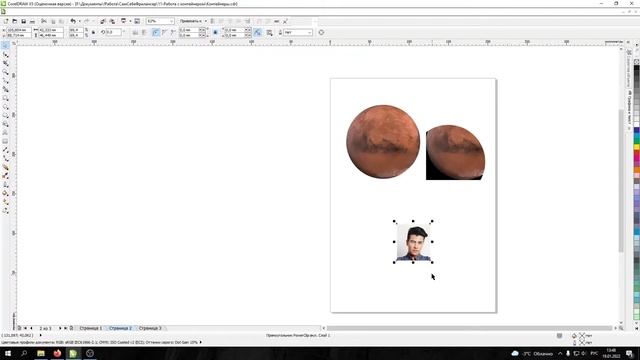Select the cropped Mars image on black

[x=456, y=152]
